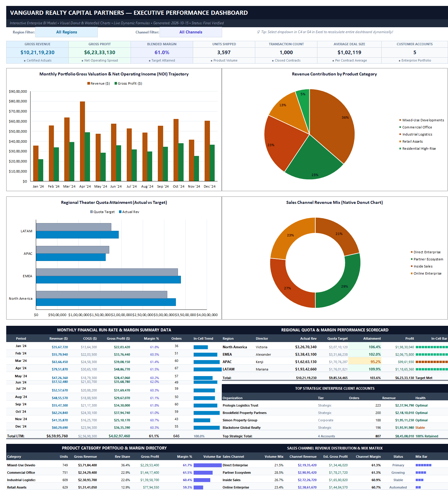448x490 pixels.
Task: Select the Average Deal Size value $1,02,119
Action: click(x=349, y=52)
